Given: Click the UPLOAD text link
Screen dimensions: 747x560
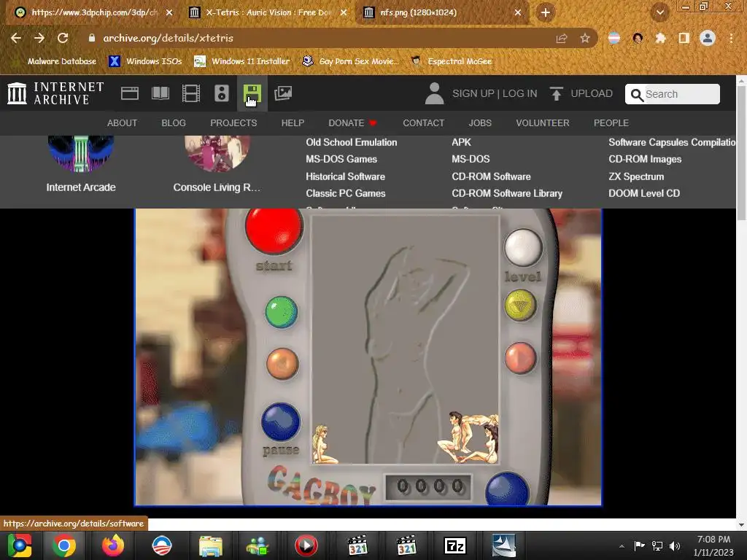Looking at the screenshot, I should coord(592,93).
